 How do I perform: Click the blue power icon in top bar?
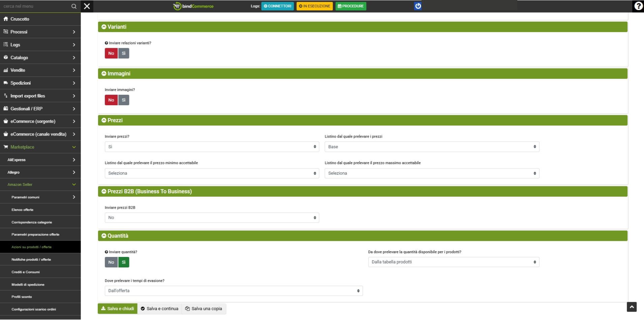tap(418, 6)
